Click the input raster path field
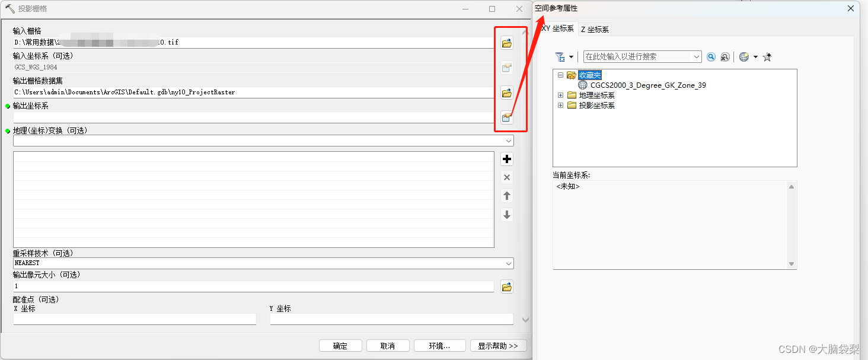Screen dimensions: 868x360 [x=253, y=43]
